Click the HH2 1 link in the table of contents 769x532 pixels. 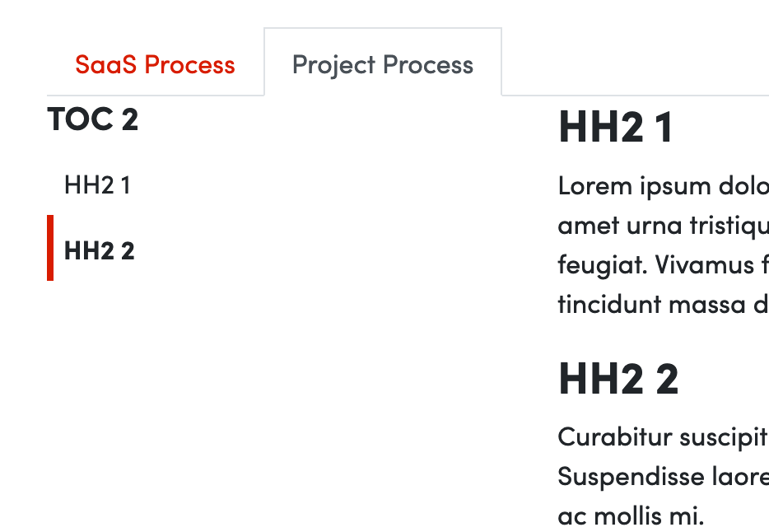pyautogui.click(x=98, y=185)
